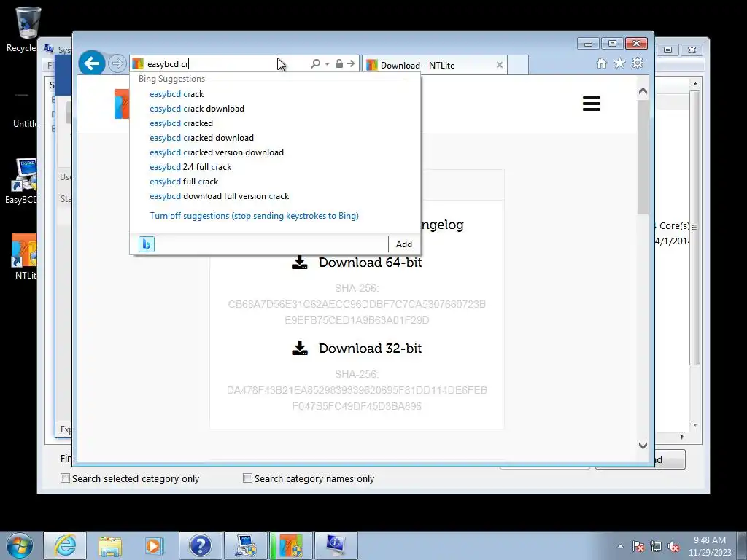
Task: Click the forward navigation arrow
Action: pyautogui.click(x=117, y=63)
